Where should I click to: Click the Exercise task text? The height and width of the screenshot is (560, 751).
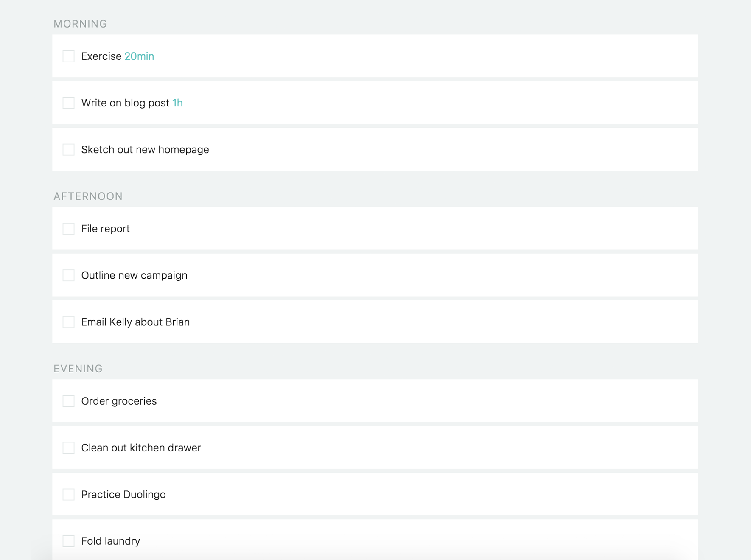click(101, 56)
